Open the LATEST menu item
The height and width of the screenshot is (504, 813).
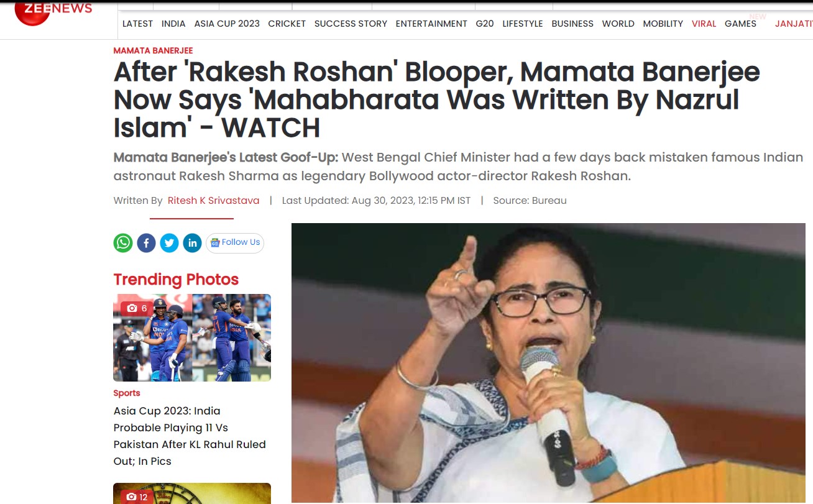(137, 24)
